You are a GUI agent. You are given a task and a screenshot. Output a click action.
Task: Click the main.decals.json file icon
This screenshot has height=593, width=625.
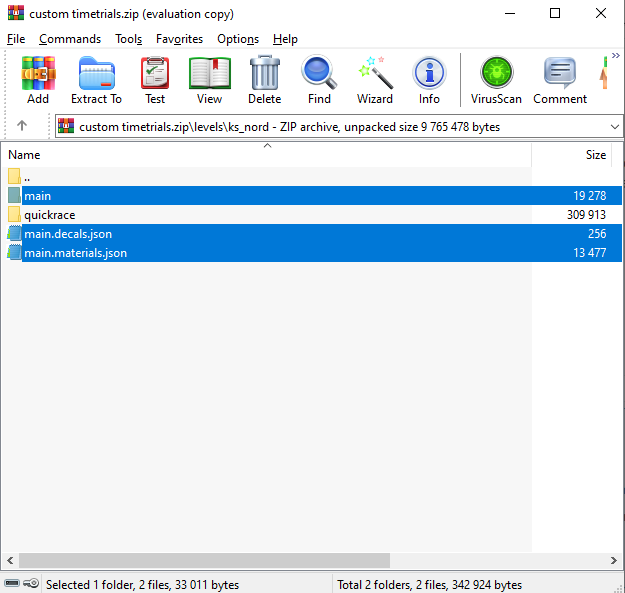pos(14,233)
